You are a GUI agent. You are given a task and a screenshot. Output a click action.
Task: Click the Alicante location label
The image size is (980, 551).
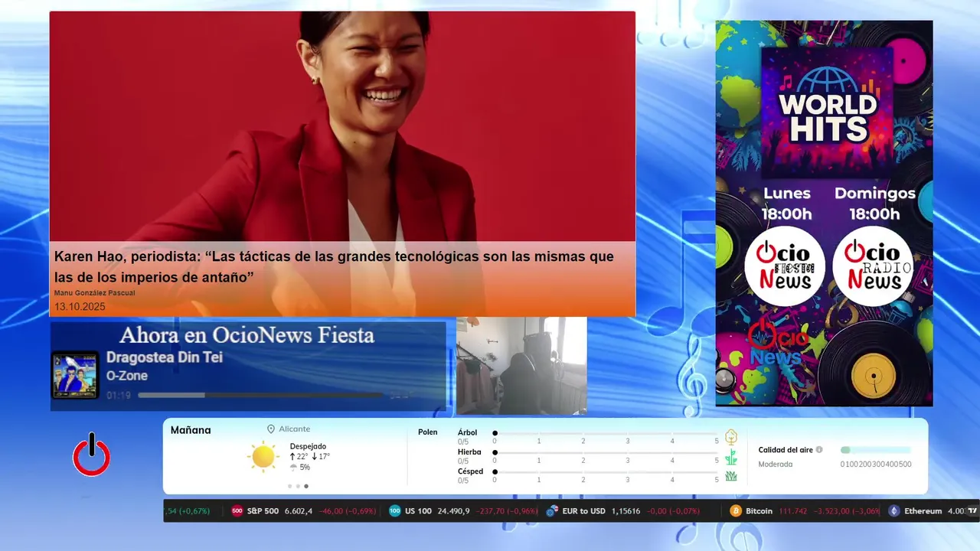tap(295, 429)
